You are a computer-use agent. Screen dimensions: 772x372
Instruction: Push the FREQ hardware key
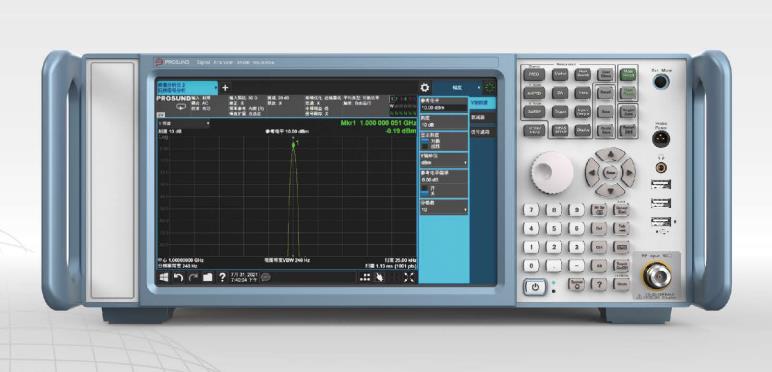tap(534, 74)
